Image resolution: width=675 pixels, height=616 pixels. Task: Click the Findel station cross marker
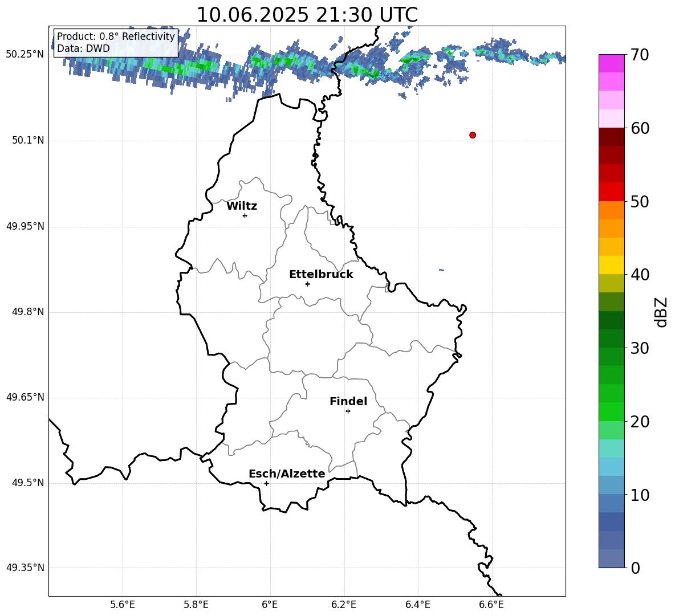point(348,411)
